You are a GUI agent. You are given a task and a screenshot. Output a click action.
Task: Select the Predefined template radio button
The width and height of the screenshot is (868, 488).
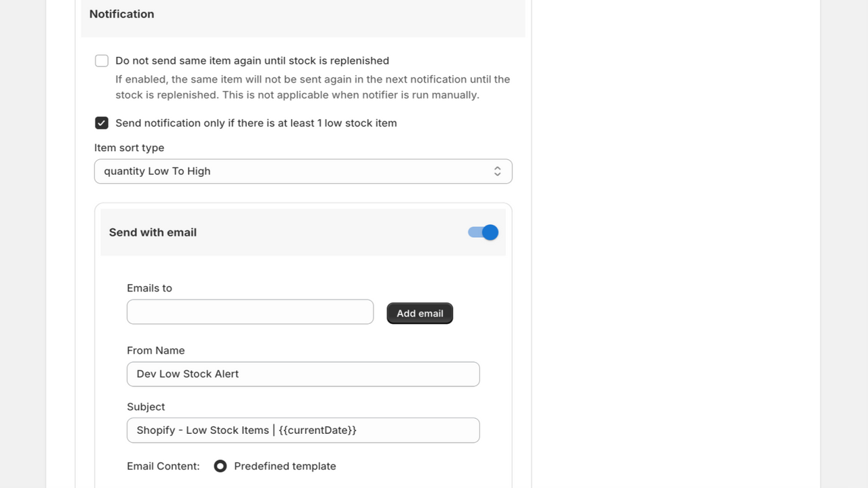[x=220, y=466]
